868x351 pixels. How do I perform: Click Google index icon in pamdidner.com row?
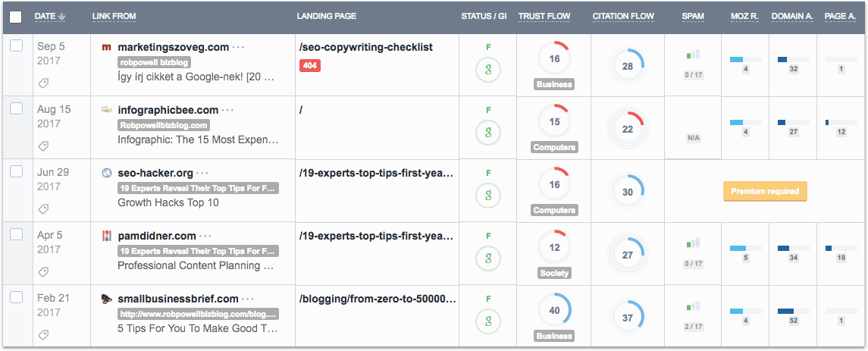point(488,258)
